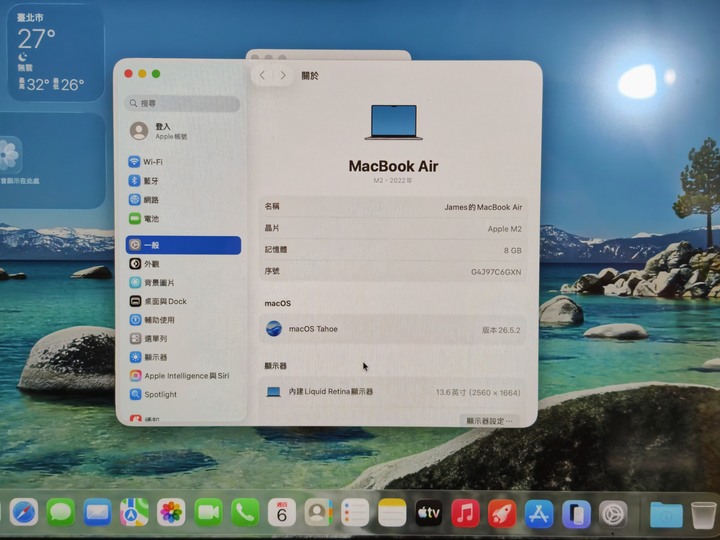
Task: Click the MacBook Air laptop image
Action: [x=394, y=122]
